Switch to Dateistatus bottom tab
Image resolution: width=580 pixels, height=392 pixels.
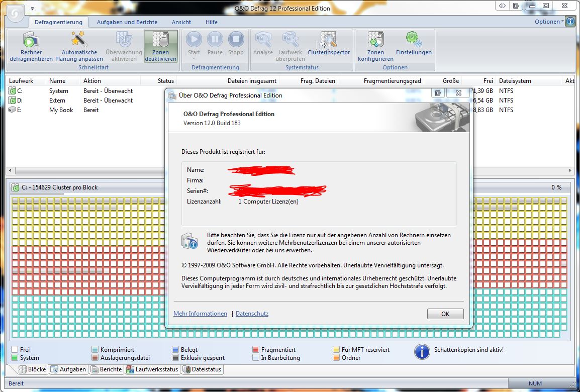pyautogui.click(x=202, y=369)
